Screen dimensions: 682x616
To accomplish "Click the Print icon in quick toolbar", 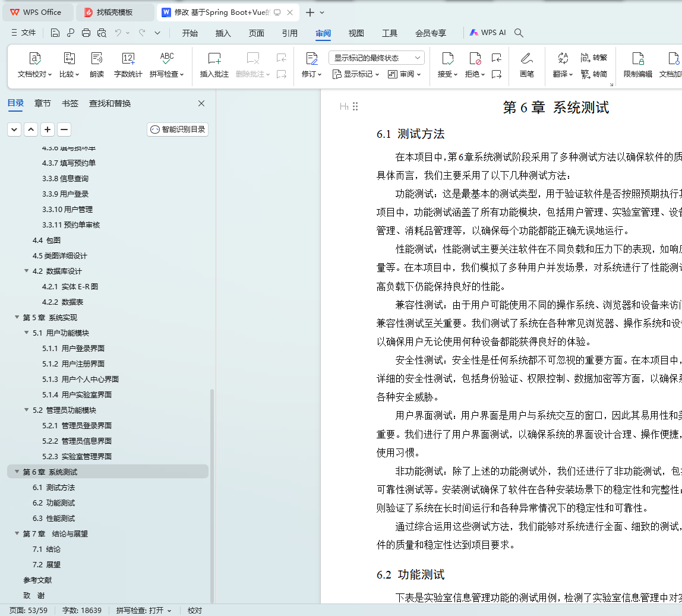I will tap(86, 33).
